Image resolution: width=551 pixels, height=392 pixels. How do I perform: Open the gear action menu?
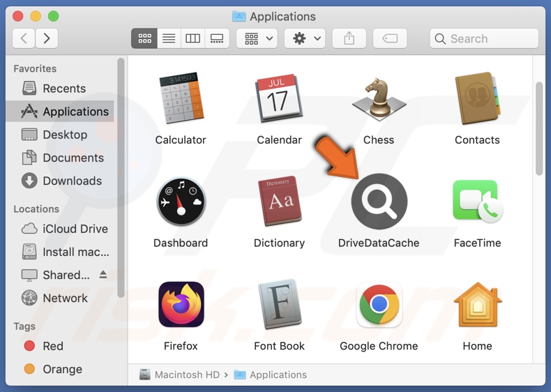(305, 38)
